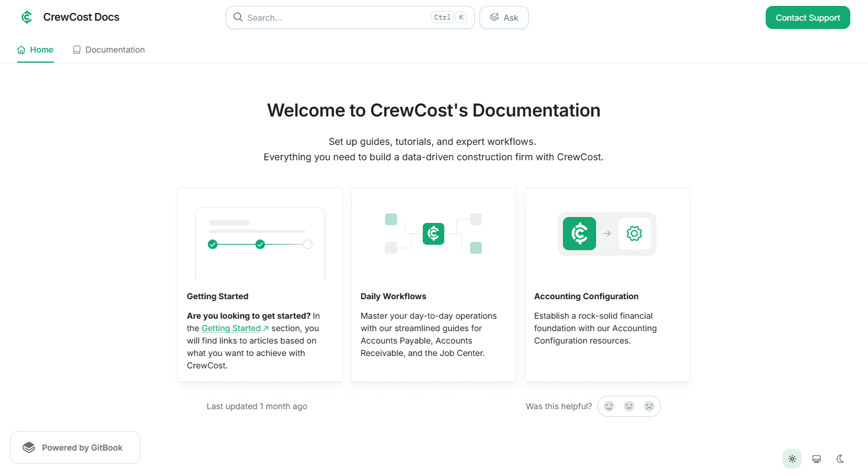Click the Documentation book icon
This screenshot has height=476, width=868.
[x=77, y=50]
